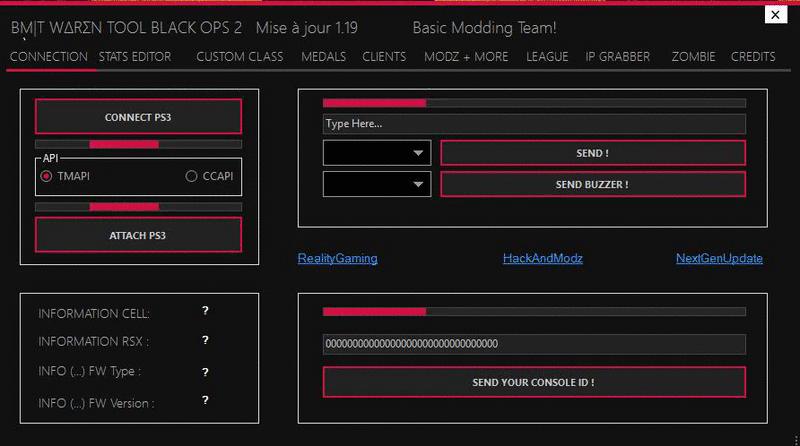The height and width of the screenshot is (446, 800).
Task: Click the INFORMATION CELL question mark value
Action: click(205, 311)
